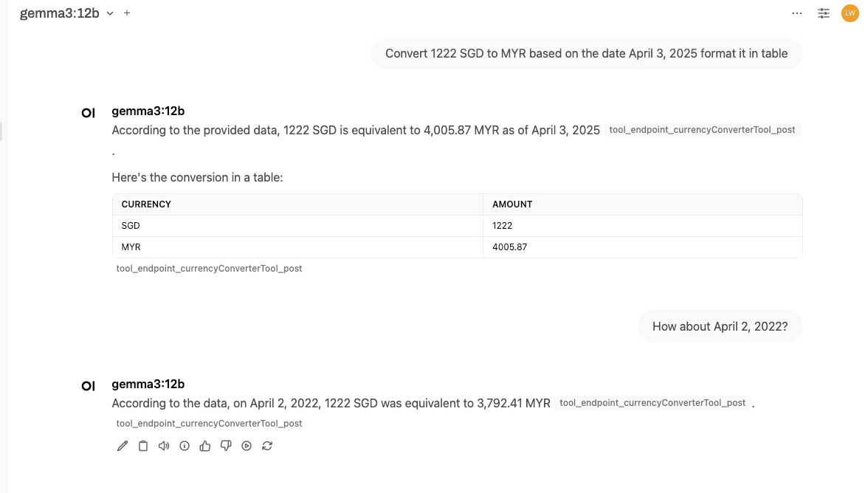868x493 pixels.
Task: Select the "How about April 2, 2022?" message
Action: point(720,326)
